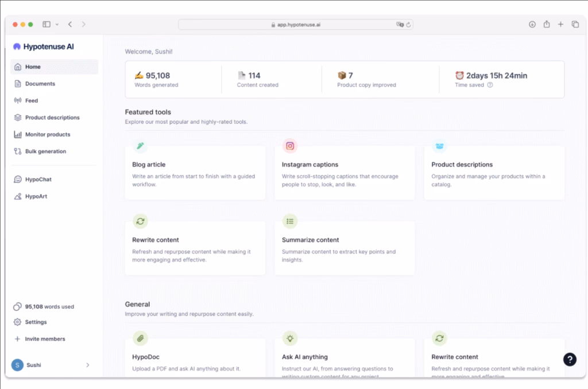588x389 pixels.
Task: Click the HypoDoc paperclip icon
Action: [x=140, y=338]
